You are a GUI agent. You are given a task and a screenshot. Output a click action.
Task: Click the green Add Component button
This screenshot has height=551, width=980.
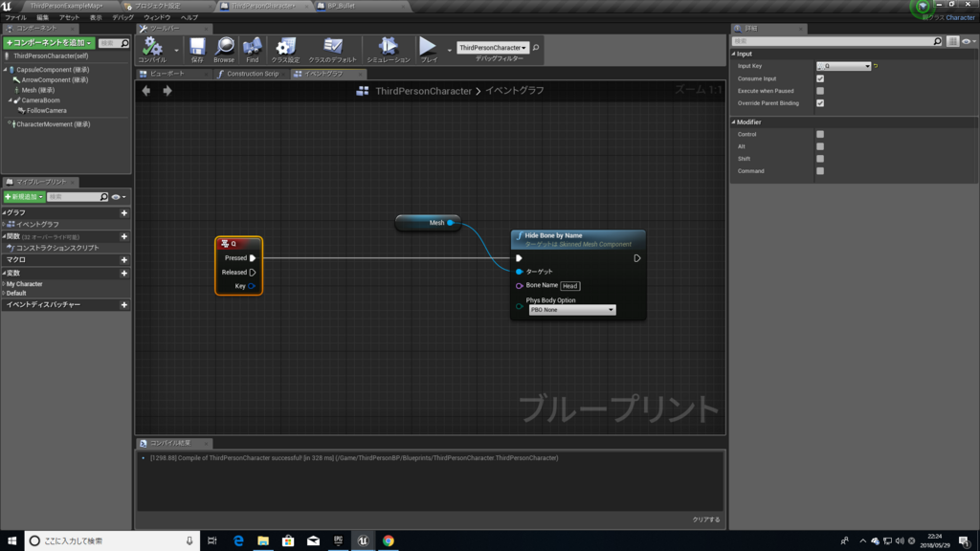(50, 42)
